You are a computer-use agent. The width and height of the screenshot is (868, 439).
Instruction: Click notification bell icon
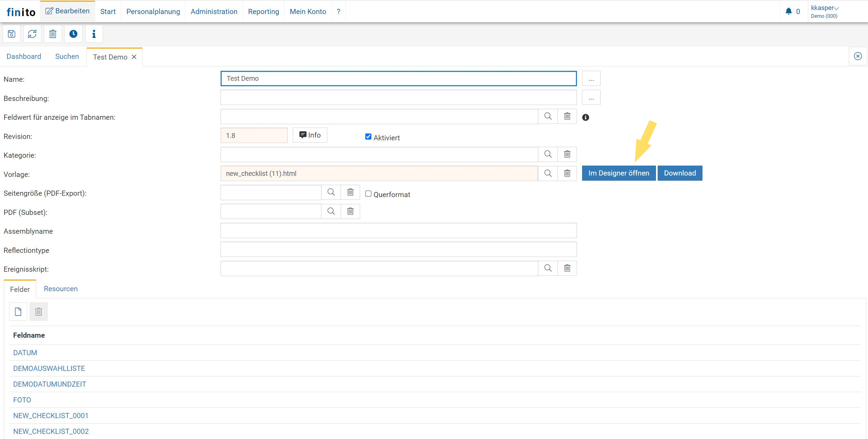tap(789, 11)
